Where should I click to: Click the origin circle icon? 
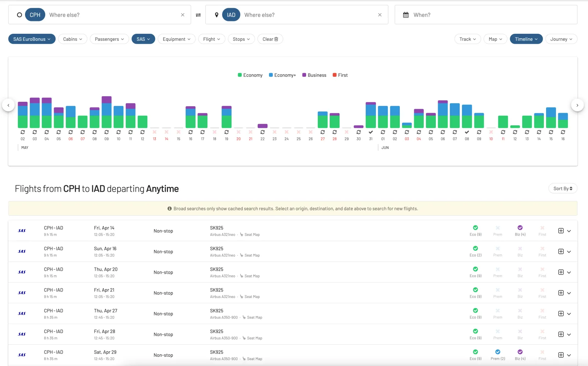point(19,15)
